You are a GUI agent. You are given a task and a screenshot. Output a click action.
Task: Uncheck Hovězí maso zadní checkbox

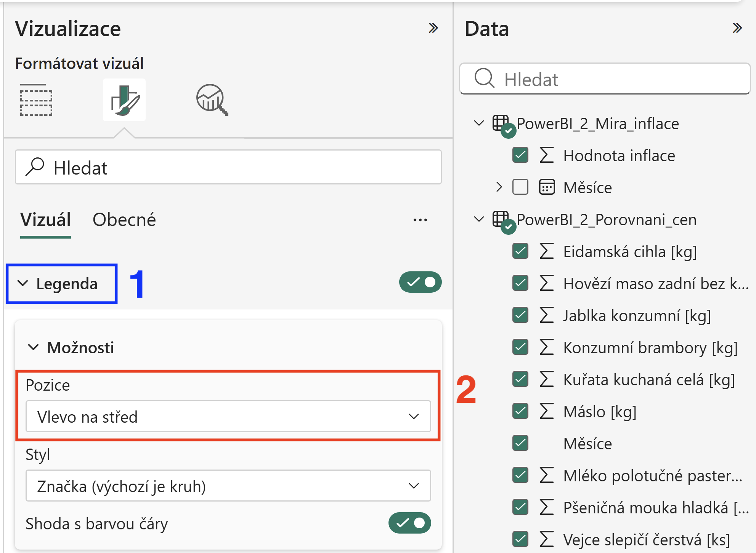[520, 283]
